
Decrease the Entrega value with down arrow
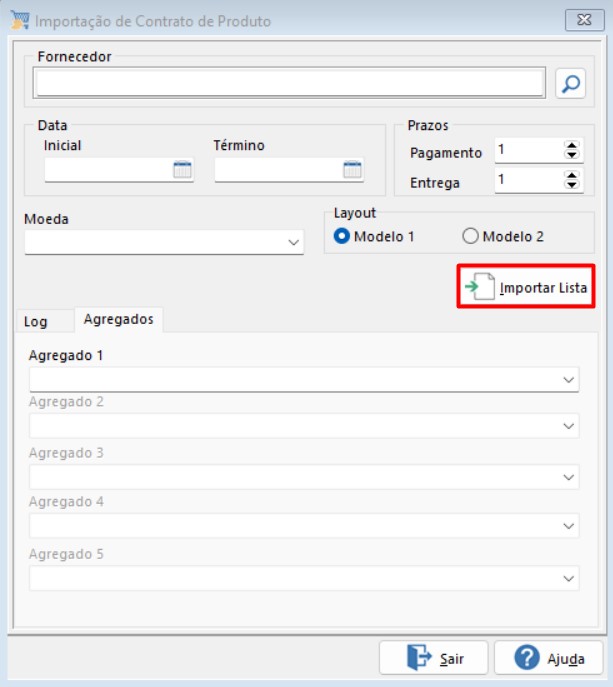click(x=571, y=184)
